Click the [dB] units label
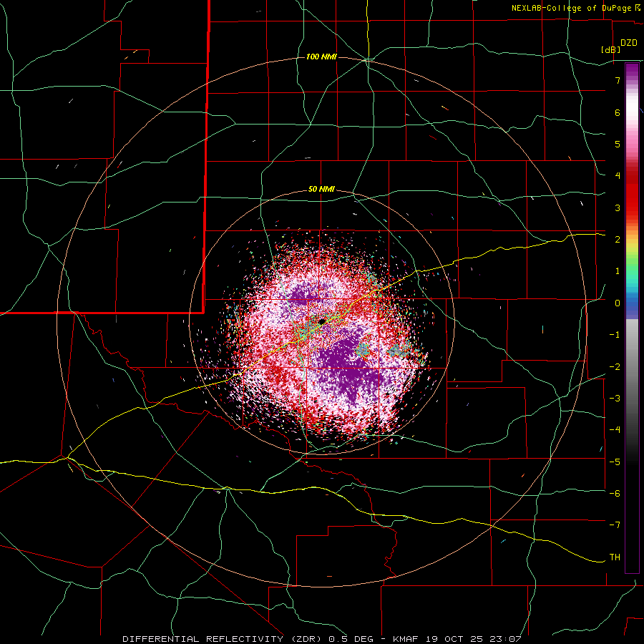 pyautogui.click(x=610, y=49)
